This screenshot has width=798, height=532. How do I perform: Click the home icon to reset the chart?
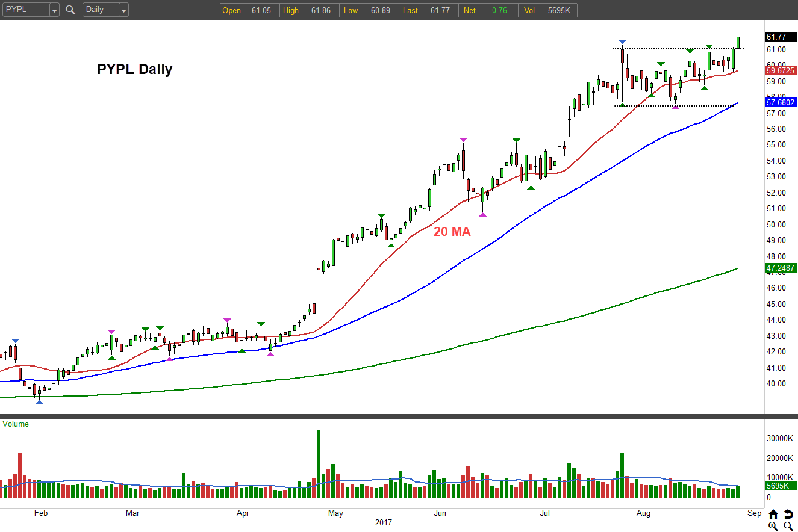[773, 515]
